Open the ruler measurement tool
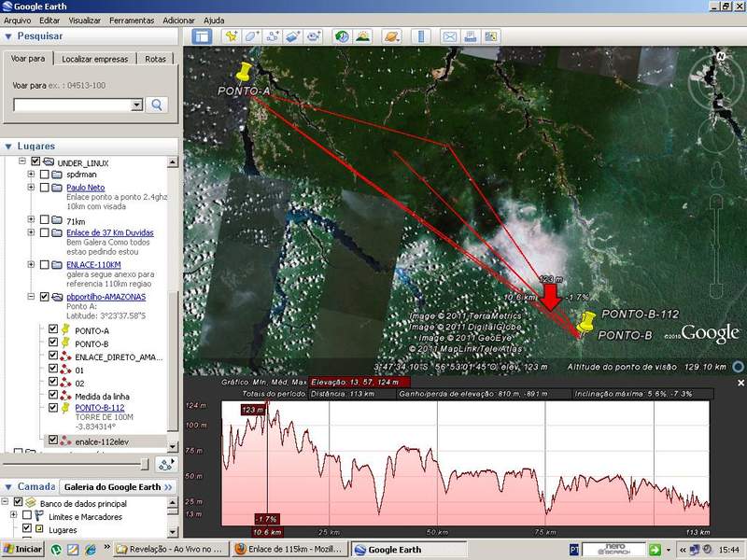The height and width of the screenshot is (560, 747). (x=420, y=37)
